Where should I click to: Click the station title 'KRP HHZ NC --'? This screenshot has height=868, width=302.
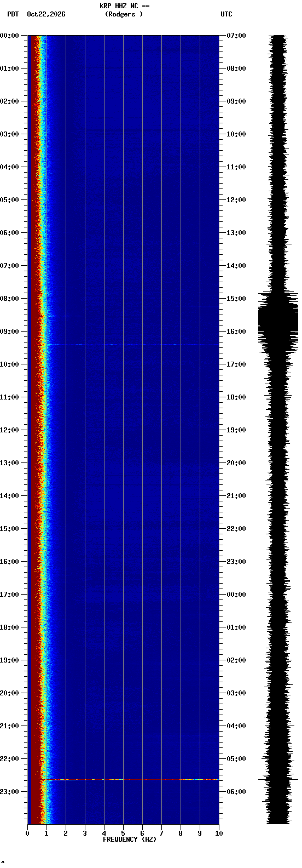[125, 6]
